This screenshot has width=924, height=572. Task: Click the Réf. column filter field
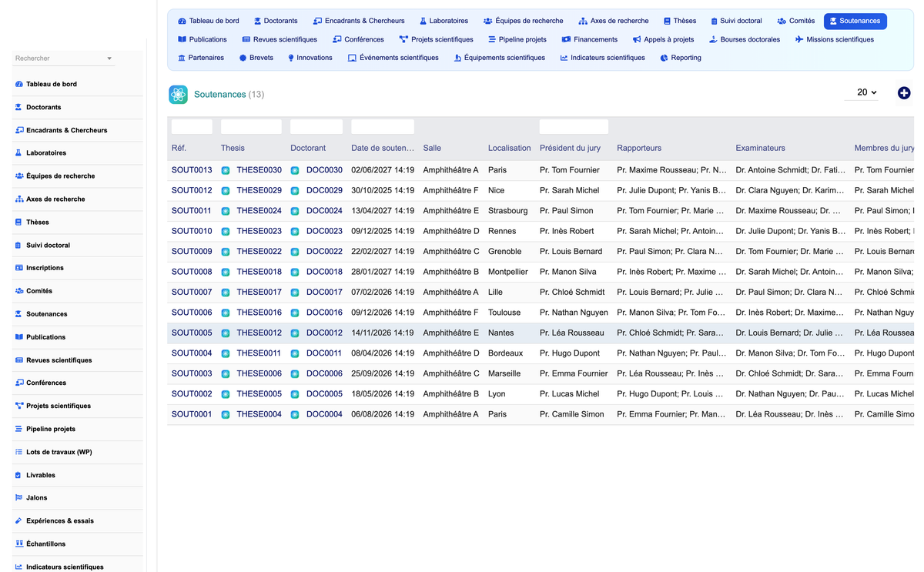192,127
